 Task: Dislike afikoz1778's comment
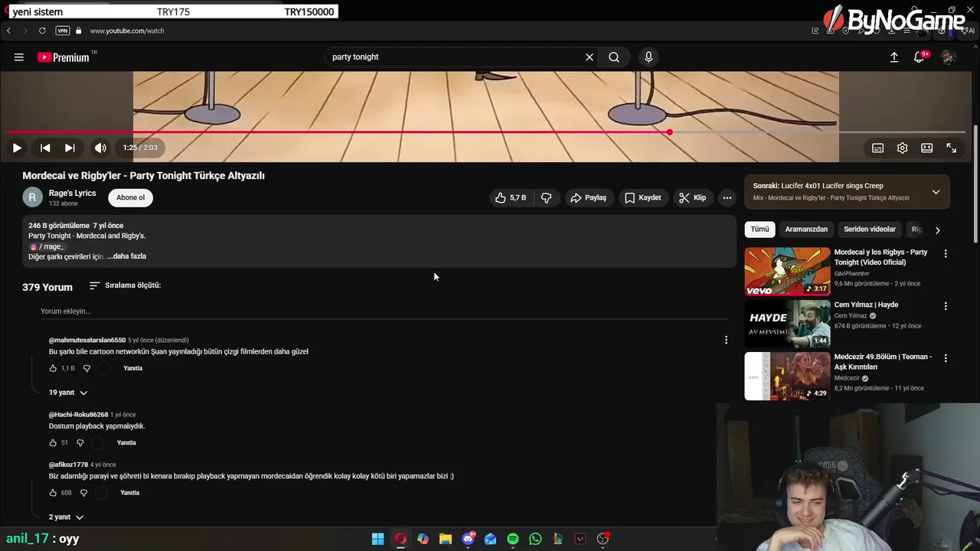pyautogui.click(x=83, y=493)
